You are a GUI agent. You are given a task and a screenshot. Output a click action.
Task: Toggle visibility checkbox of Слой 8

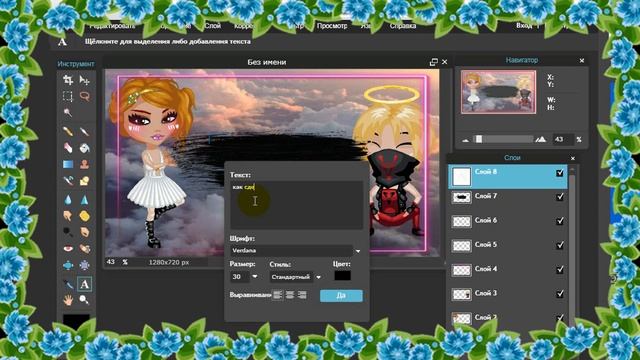[x=560, y=173]
